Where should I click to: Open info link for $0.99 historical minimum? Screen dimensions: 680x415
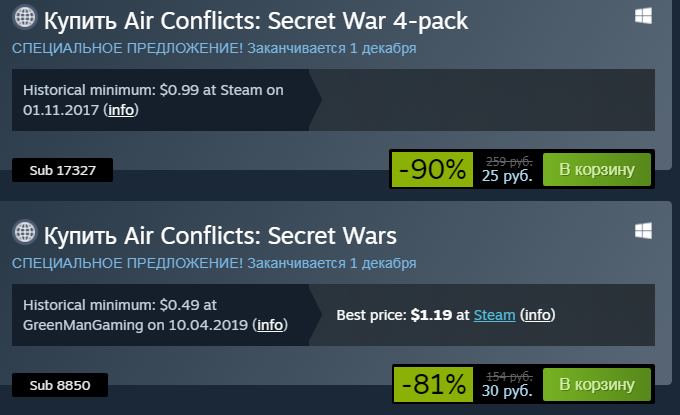pyautogui.click(x=121, y=110)
